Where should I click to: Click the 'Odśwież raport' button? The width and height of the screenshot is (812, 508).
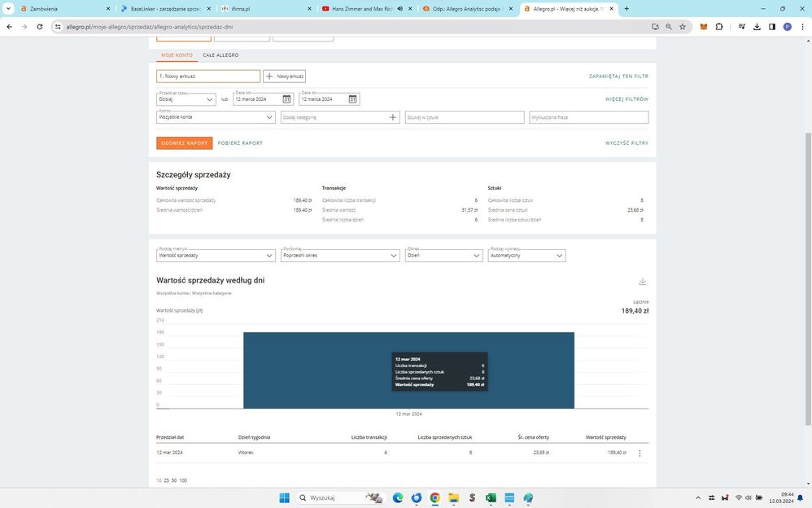(x=184, y=143)
